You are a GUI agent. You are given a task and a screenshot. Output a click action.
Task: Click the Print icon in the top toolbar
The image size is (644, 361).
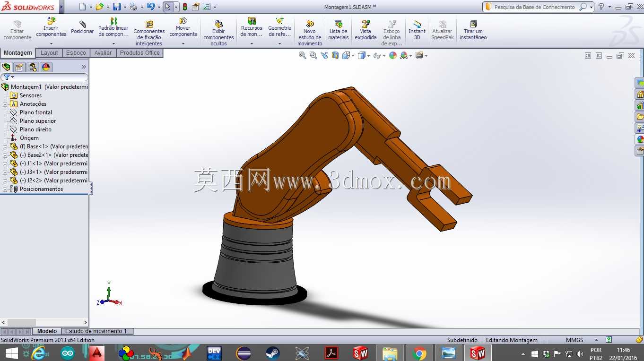[133, 7]
